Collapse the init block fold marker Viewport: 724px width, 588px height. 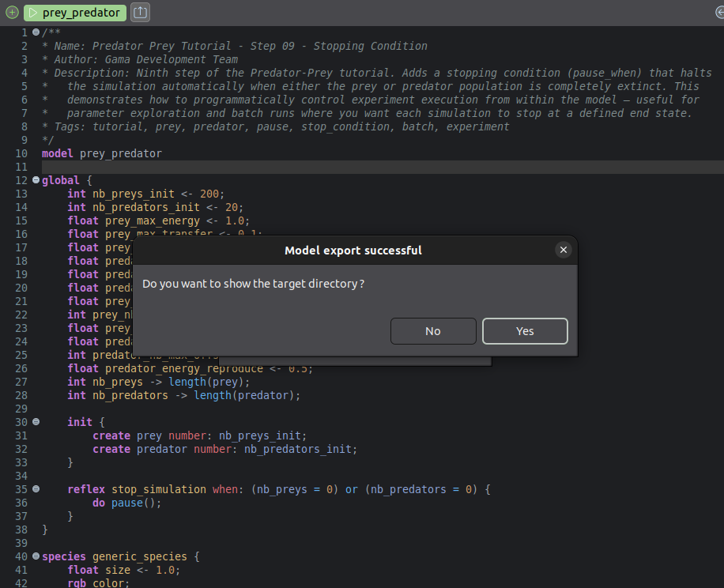(x=36, y=422)
